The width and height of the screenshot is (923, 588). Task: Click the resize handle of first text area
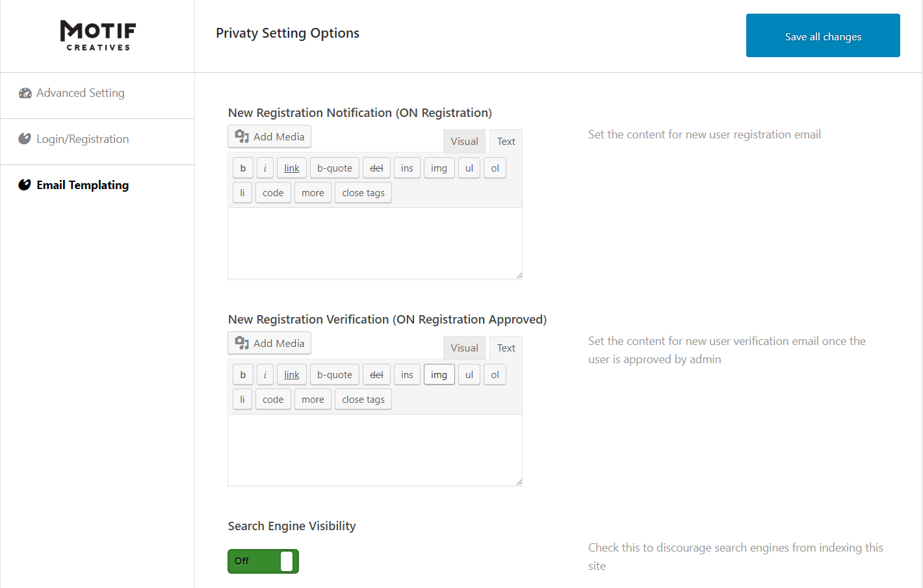519,275
